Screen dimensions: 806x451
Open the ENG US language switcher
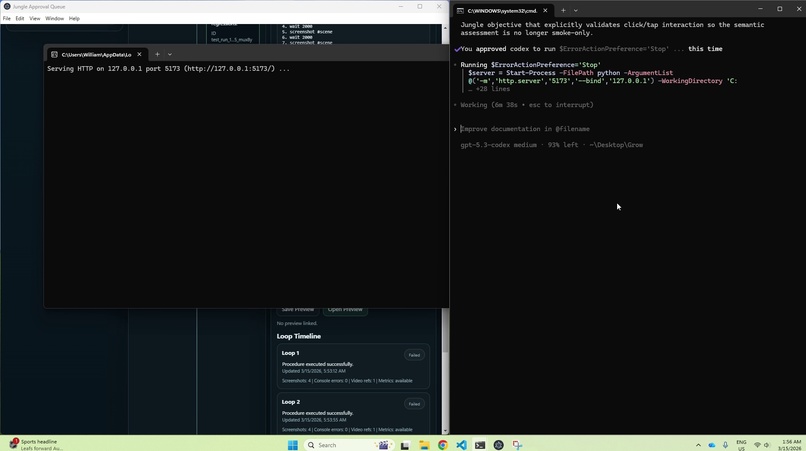[x=741, y=445]
